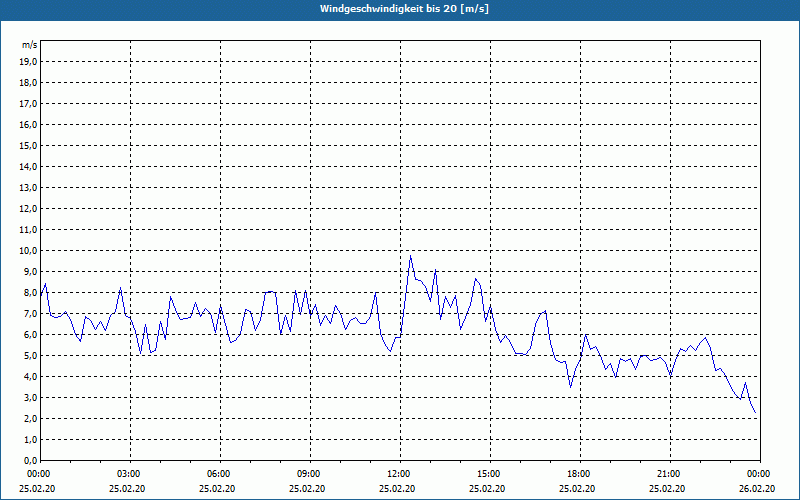This screenshot has height=500, width=800.
Task: Click the 6,0 y-axis label
Action: point(31,335)
